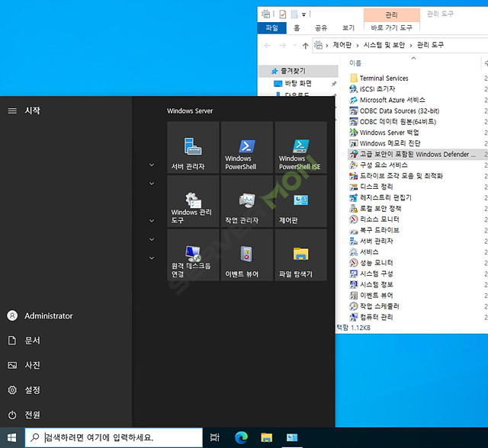Viewport: 488px width, 448px height.
Task: Click the properties icon in quick access toolbar
Action: [283, 14]
